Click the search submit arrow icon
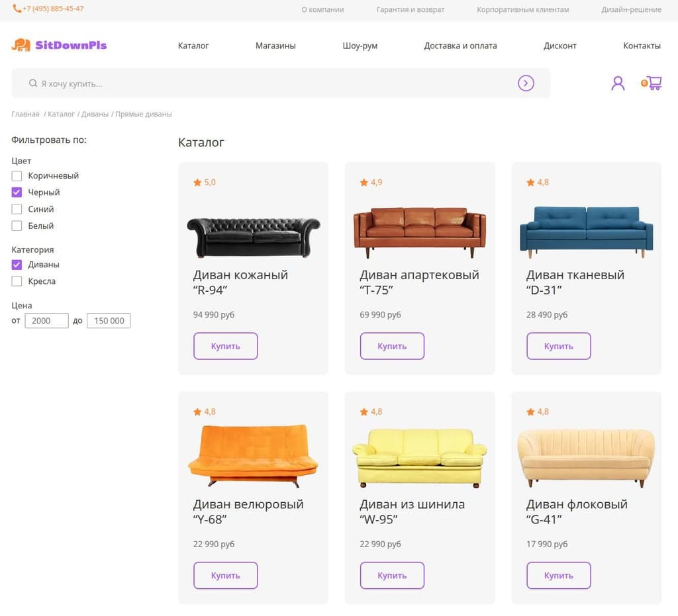The width and height of the screenshot is (678, 616). (526, 83)
